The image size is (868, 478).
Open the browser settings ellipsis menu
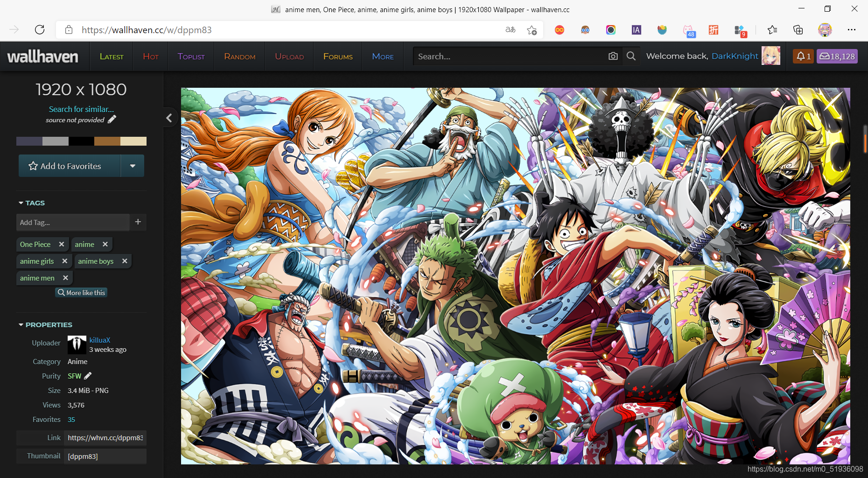click(x=852, y=30)
